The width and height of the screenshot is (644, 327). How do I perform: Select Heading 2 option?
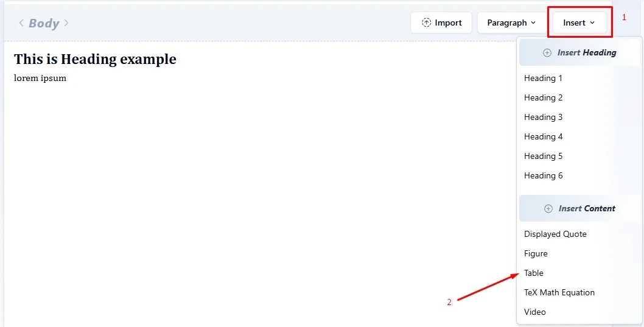(x=543, y=97)
